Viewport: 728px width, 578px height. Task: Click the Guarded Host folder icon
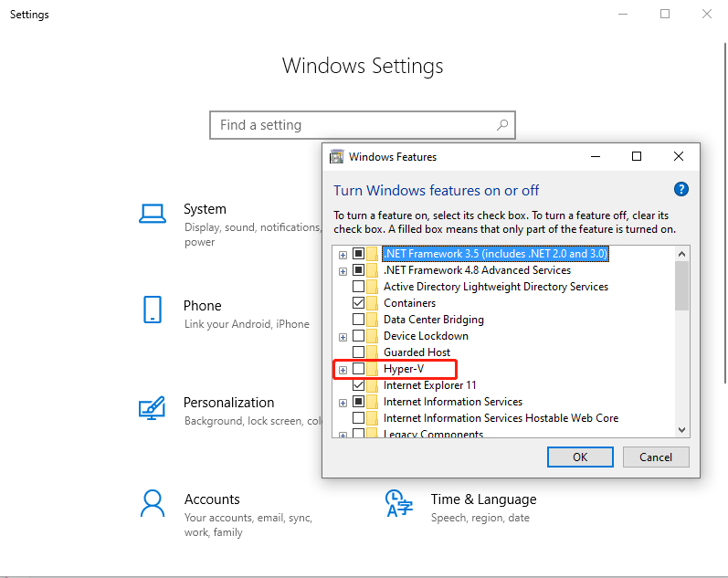pyautogui.click(x=372, y=352)
